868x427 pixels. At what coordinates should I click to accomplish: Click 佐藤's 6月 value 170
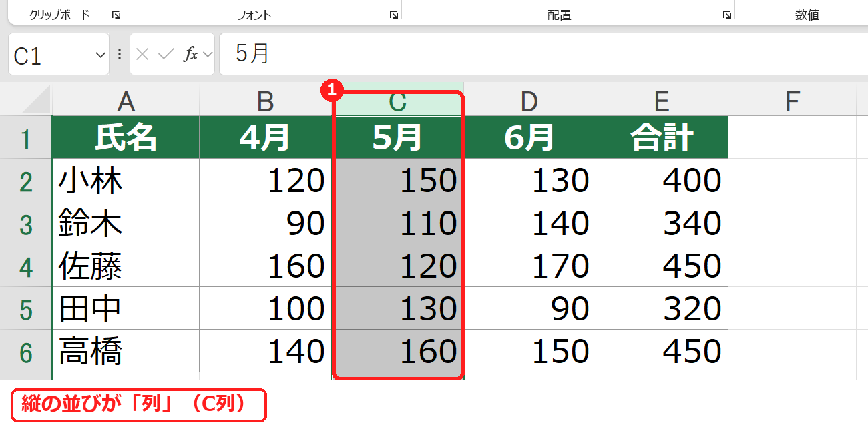[x=529, y=266]
